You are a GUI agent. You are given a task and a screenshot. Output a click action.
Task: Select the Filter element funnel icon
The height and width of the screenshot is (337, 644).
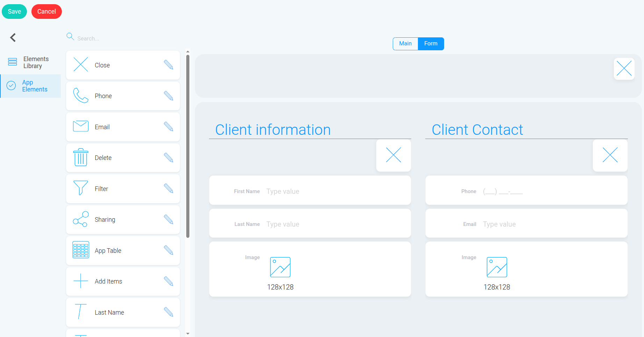pyautogui.click(x=81, y=188)
